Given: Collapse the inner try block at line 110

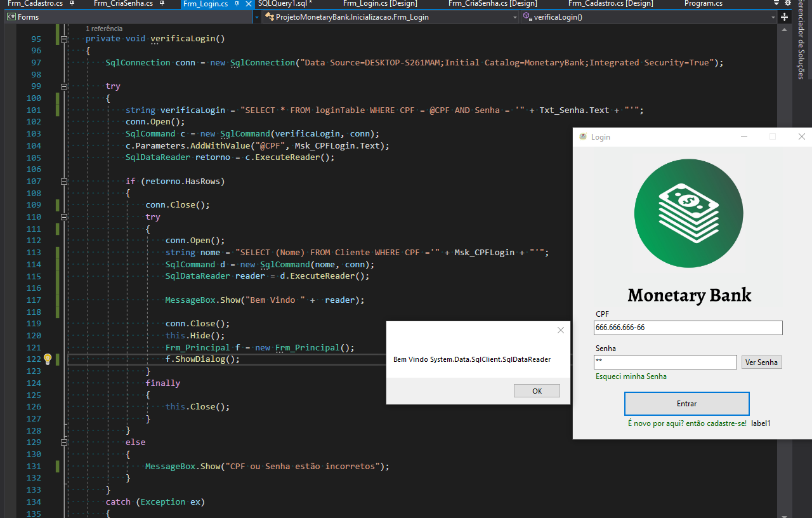Looking at the screenshot, I should 63,217.
